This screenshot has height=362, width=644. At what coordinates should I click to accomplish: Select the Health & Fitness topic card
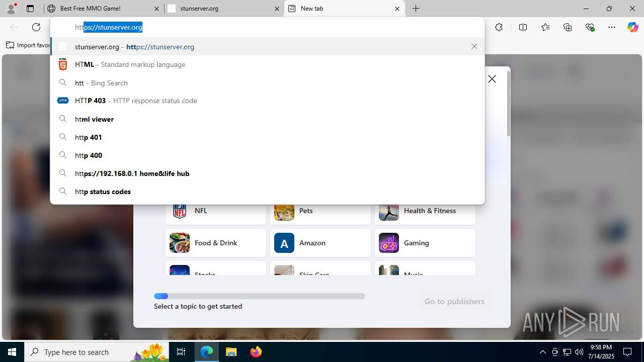(425, 214)
